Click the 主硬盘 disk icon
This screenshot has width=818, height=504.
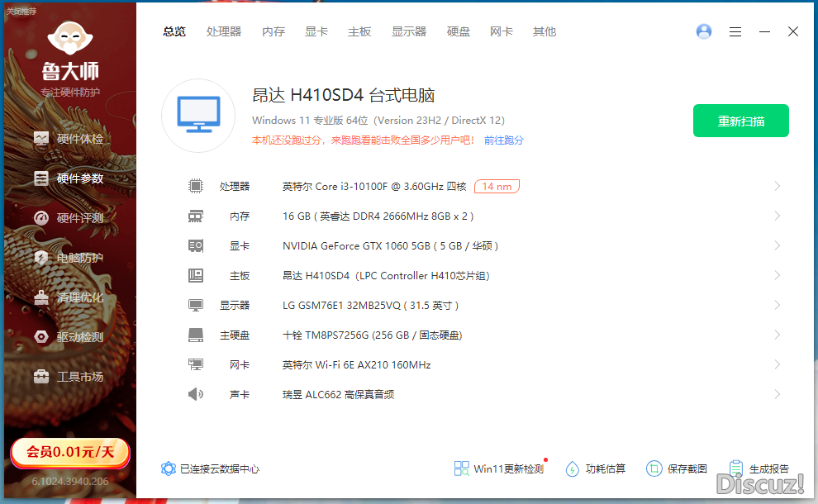coord(196,335)
